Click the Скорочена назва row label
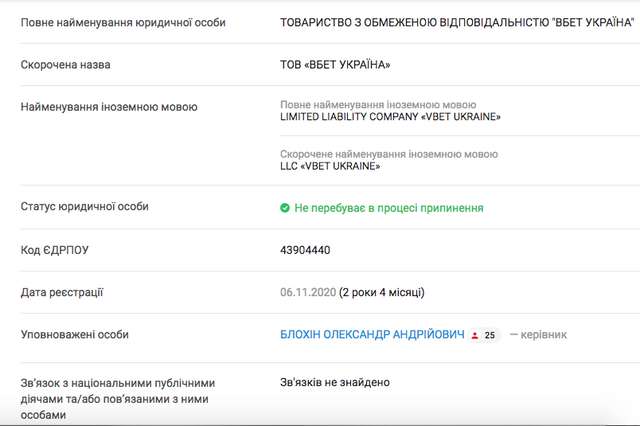The height and width of the screenshot is (426, 640). coord(65,65)
